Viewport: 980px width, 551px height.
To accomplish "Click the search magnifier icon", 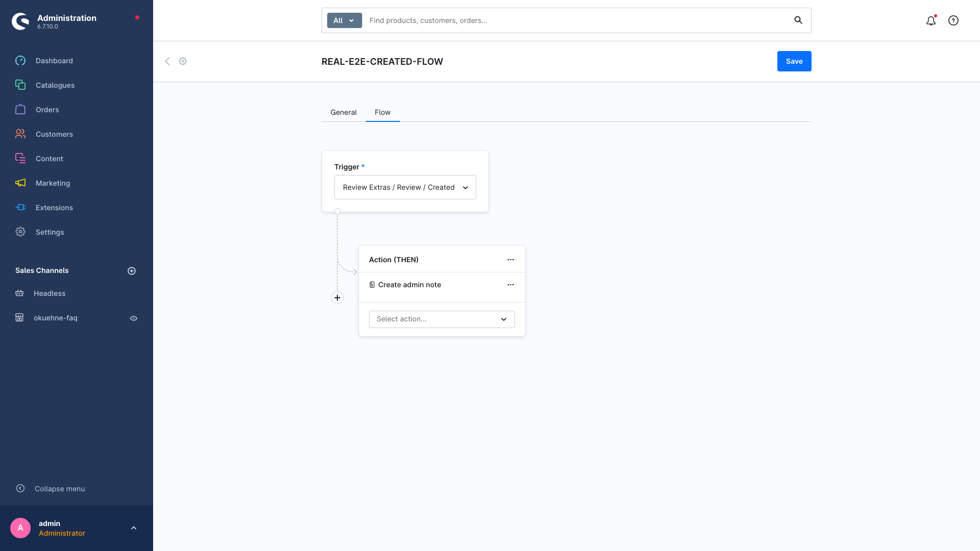I will (x=798, y=20).
